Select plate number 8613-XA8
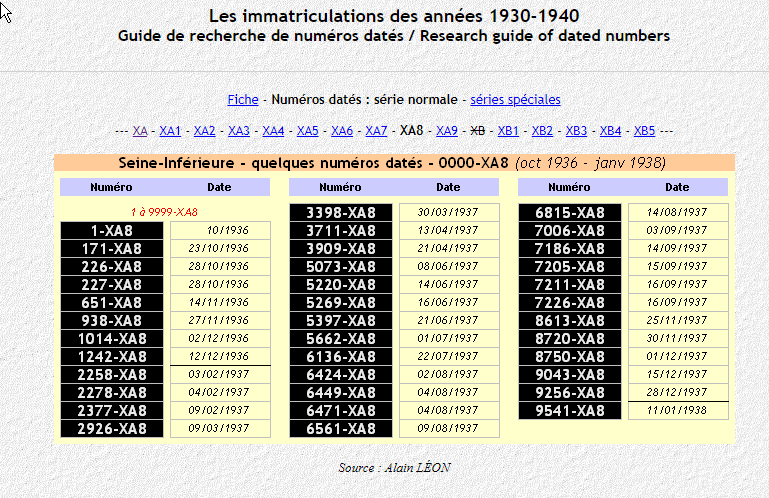This screenshot has width=769, height=498. (x=570, y=320)
